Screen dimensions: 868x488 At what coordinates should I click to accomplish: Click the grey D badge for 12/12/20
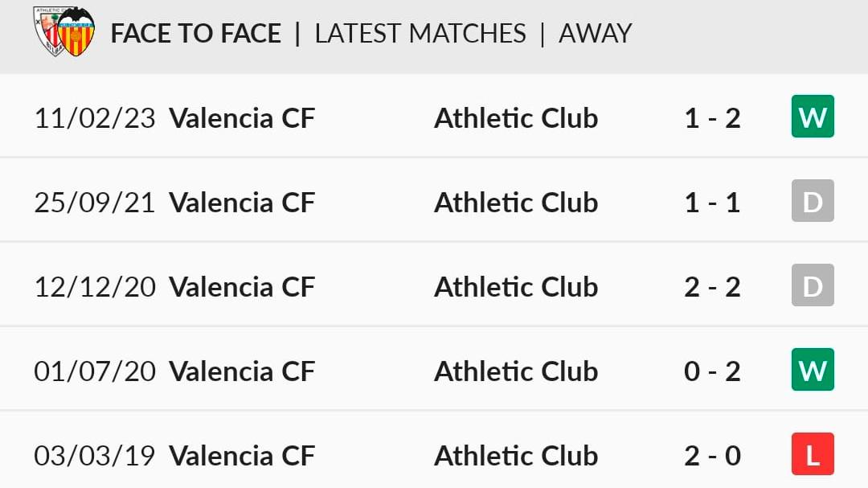point(813,286)
